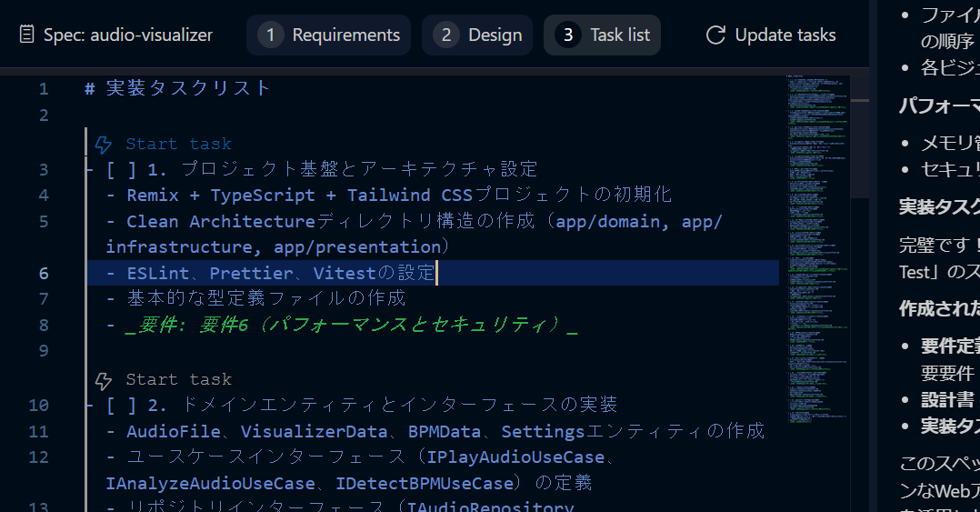Image resolution: width=980 pixels, height=512 pixels.
Task: Toggle checkbox for task 2 ドメインエンティティ
Action: 121,405
